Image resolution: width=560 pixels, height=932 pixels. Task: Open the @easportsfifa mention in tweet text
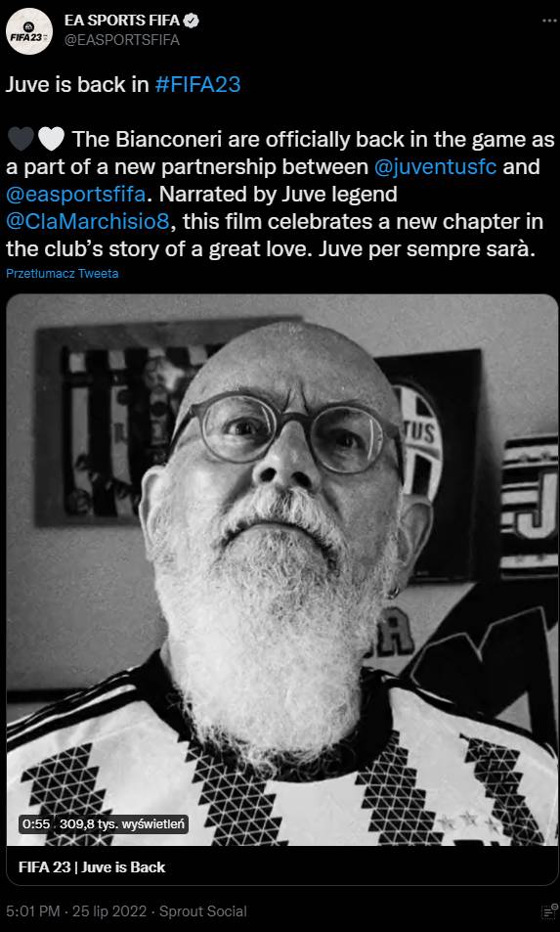(76, 195)
